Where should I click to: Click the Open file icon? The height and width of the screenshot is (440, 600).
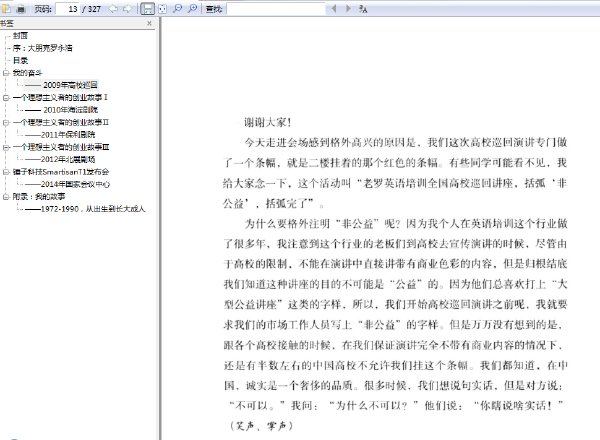[x=7, y=8]
